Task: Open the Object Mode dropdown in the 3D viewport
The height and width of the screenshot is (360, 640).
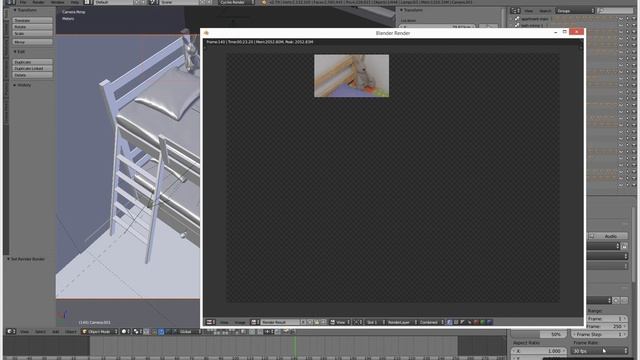Action: (100, 331)
